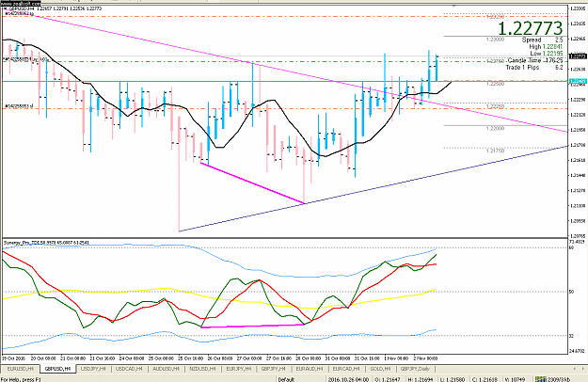Open the AUDUSD,H4 chart tab
This screenshot has height=382, width=588.
click(167, 369)
